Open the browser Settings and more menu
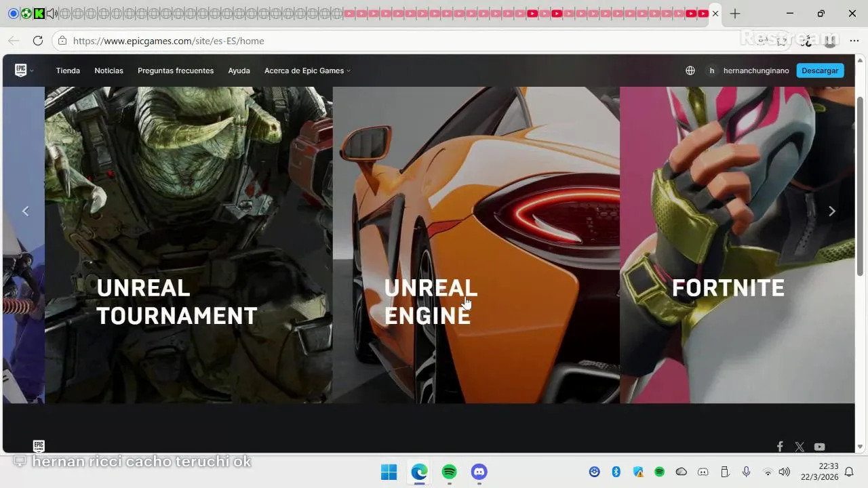 854,41
